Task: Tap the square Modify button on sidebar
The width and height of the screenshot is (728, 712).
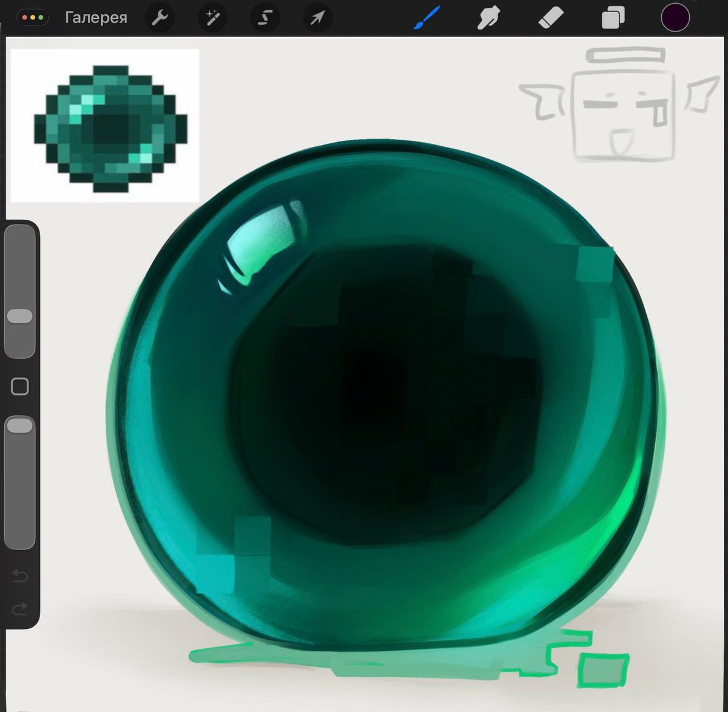Action: (20, 387)
